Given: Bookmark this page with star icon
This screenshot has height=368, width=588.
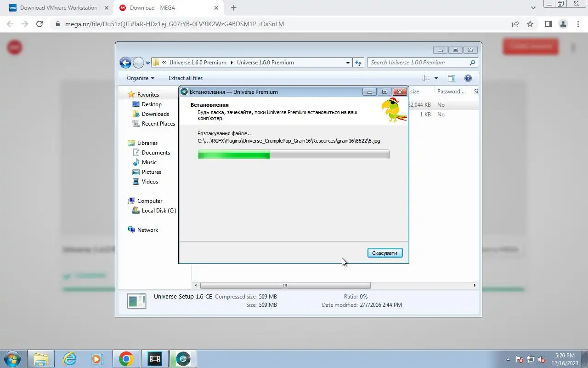Looking at the screenshot, I should pos(530,24).
